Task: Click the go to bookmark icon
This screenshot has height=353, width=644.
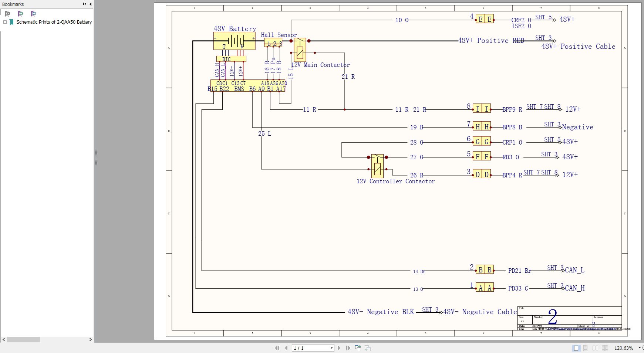Action: 33,14
